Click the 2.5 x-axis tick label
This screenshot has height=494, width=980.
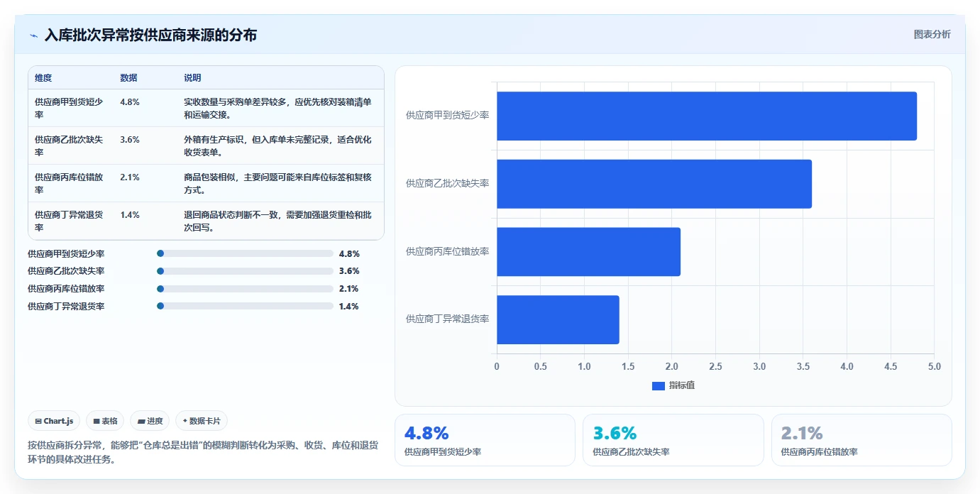(x=715, y=366)
